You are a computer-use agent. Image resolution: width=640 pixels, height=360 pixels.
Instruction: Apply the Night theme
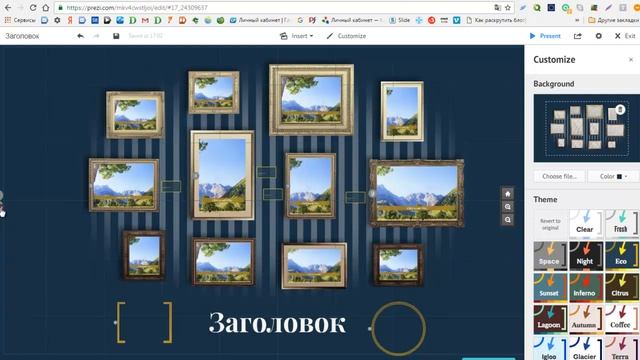586,256
